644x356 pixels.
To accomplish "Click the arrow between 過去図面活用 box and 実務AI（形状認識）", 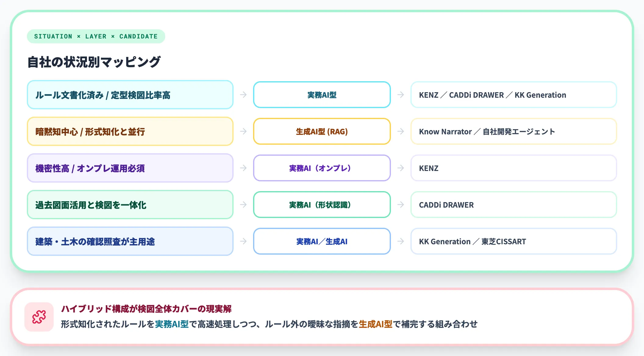I will coord(243,205).
